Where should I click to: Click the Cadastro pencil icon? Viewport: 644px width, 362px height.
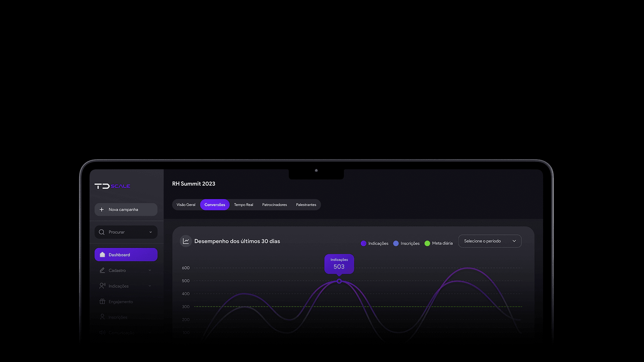tap(102, 270)
